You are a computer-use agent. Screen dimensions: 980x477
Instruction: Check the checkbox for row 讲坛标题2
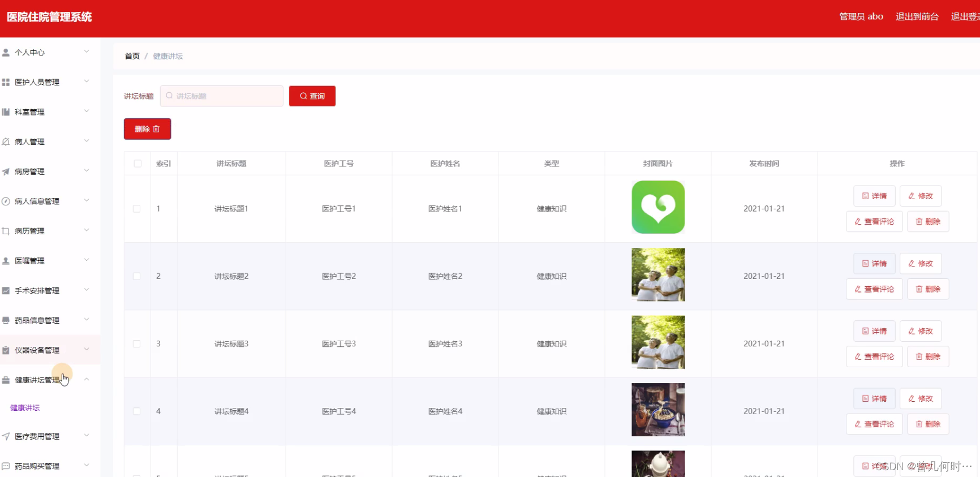click(x=136, y=276)
